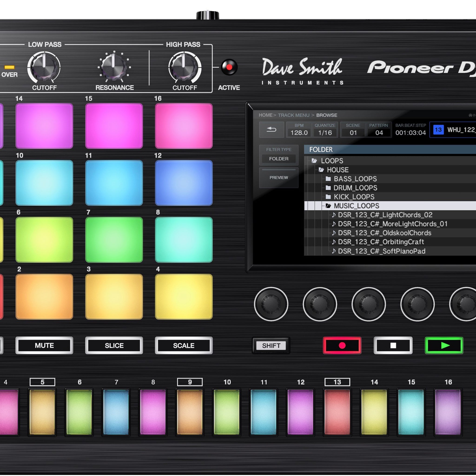The image size is (476, 476).
Task: Hit green performance pad 7
Action: pyautogui.click(x=114, y=240)
